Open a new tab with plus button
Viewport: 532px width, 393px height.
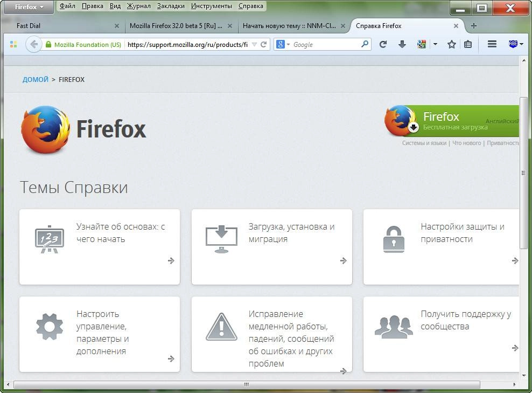pyautogui.click(x=474, y=26)
